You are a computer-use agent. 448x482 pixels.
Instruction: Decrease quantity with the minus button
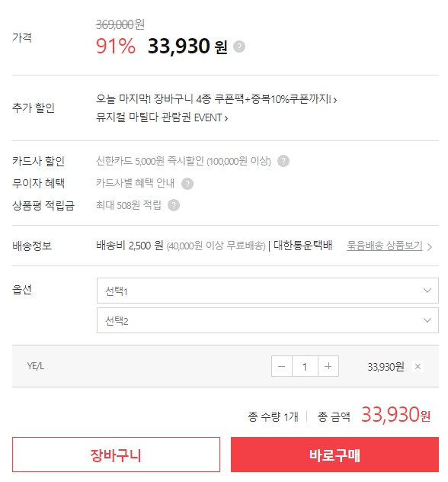point(282,366)
